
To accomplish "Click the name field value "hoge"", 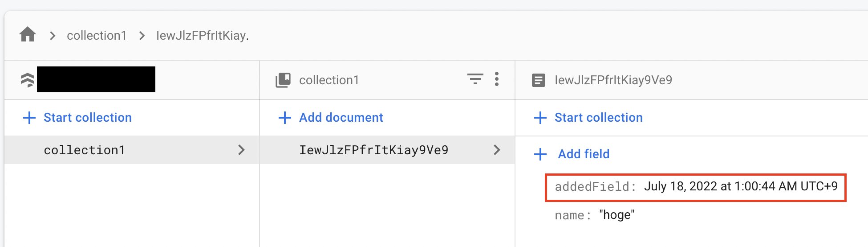I will pos(617,215).
